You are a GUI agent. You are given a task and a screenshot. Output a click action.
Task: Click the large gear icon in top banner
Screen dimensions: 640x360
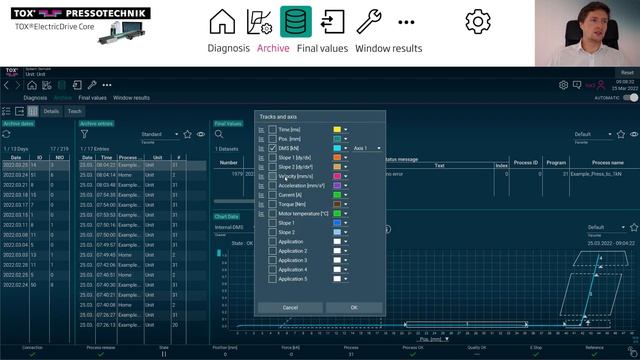pyautogui.click(x=478, y=21)
